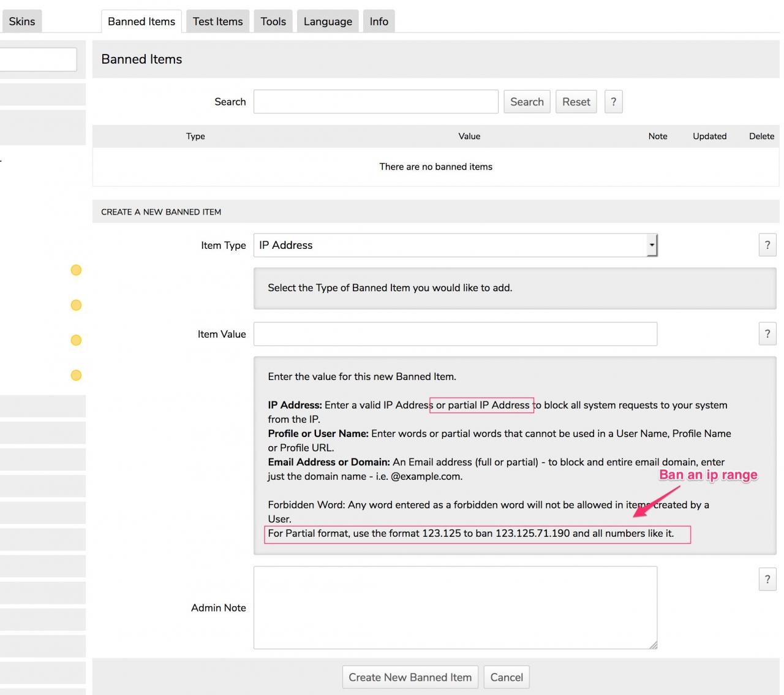
Task: Open help for the Item Type field
Action: point(767,245)
